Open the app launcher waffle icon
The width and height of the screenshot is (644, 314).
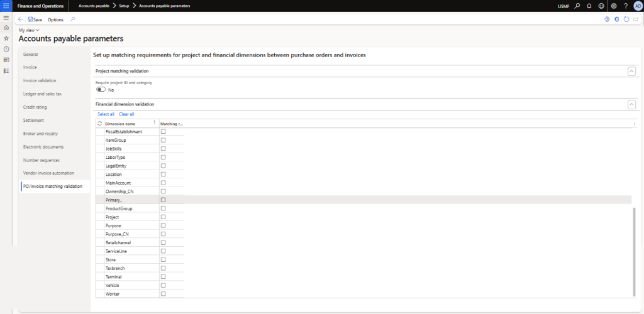tap(6, 6)
